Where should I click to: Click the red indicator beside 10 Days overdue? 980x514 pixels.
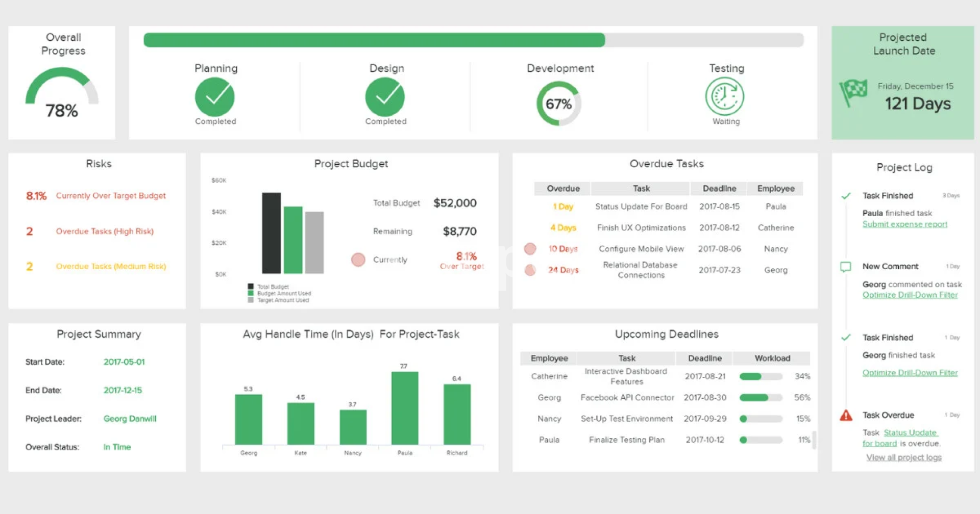coord(530,249)
